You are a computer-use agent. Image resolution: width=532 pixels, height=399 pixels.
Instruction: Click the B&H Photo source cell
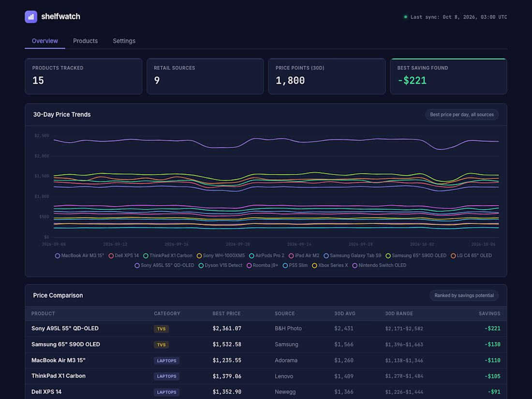point(288,328)
